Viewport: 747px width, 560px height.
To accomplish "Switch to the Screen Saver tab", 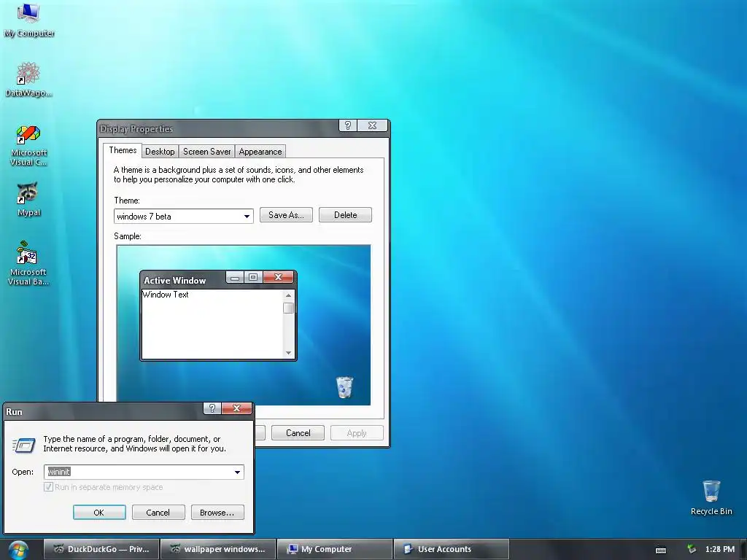I will tap(206, 152).
